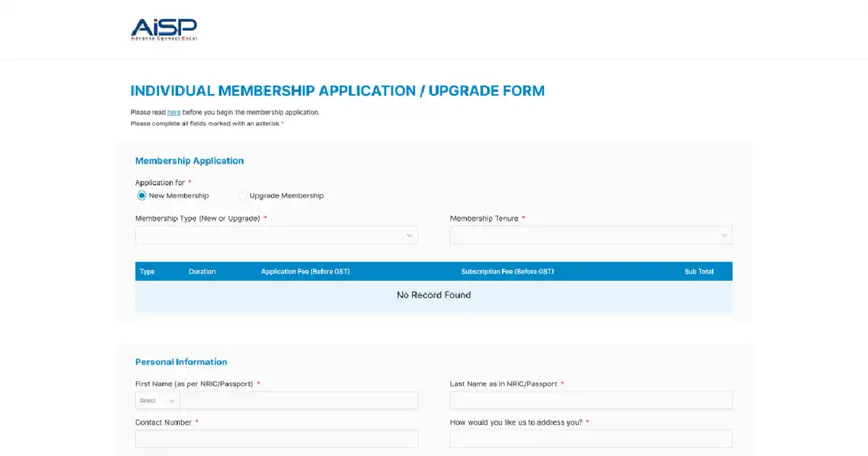Click the Subscription Fee (Before GST) header

pos(508,271)
